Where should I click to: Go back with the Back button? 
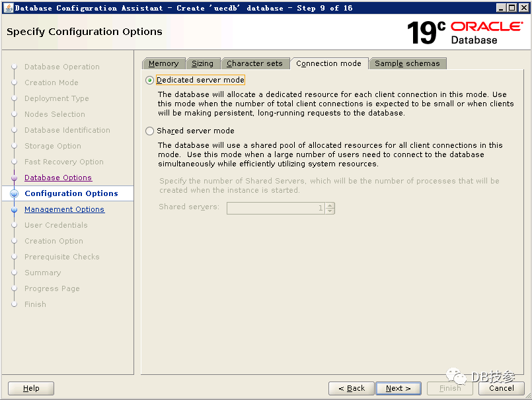352,388
